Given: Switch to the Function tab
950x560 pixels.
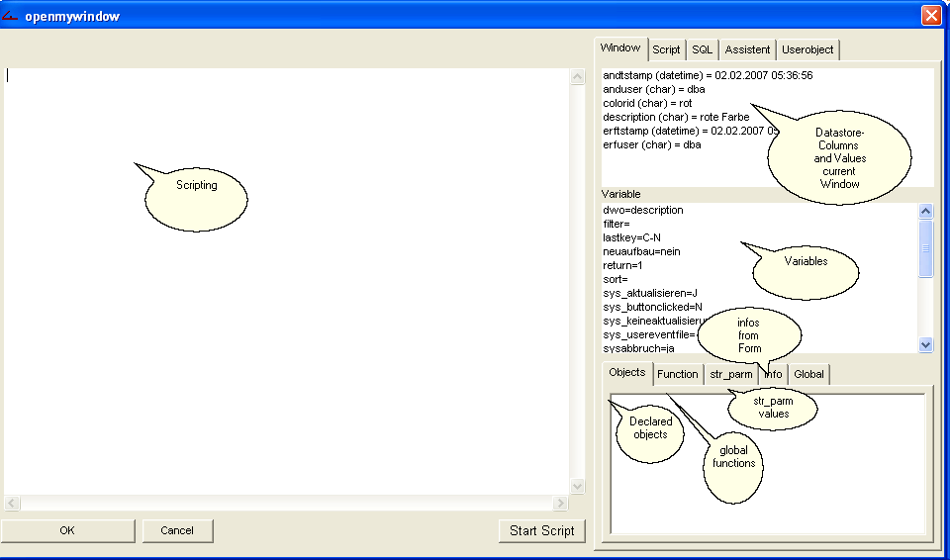Looking at the screenshot, I should (x=677, y=374).
